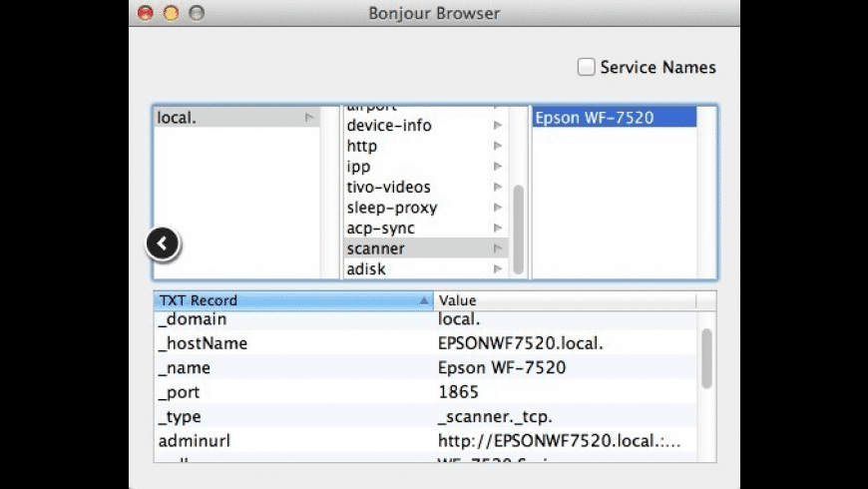The width and height of the screenshot is (868, 489).
Task: Expand the arrow beside local.
Action: pos(309,118)
